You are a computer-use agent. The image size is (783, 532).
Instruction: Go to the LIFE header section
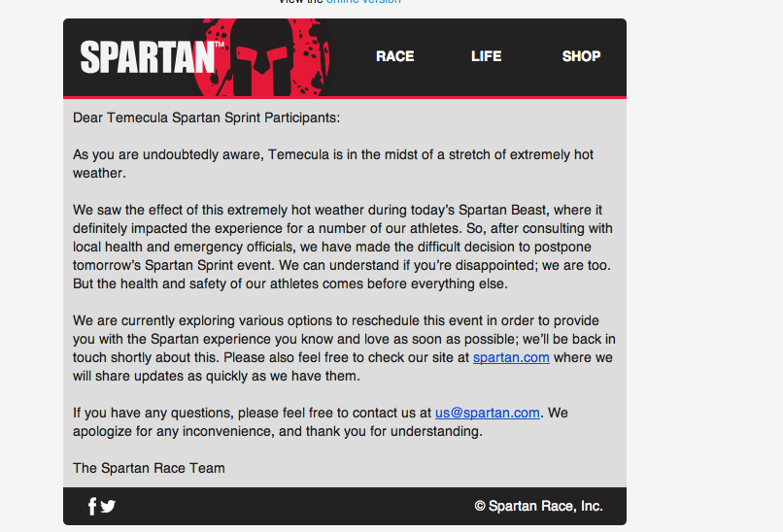486,56
